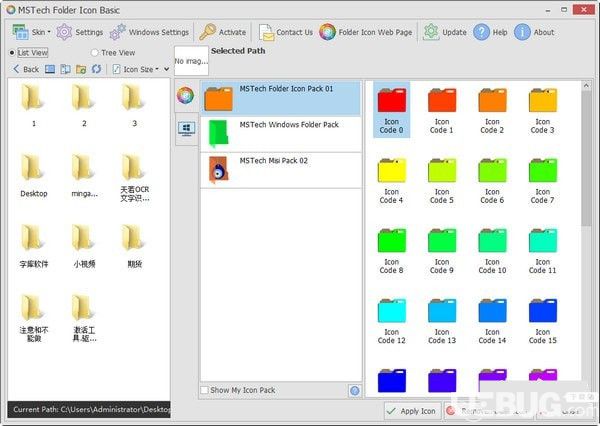Choose Icon Code 14 blue folder
Viewport: 600px width, 426px height.
[x=492, y=320]
